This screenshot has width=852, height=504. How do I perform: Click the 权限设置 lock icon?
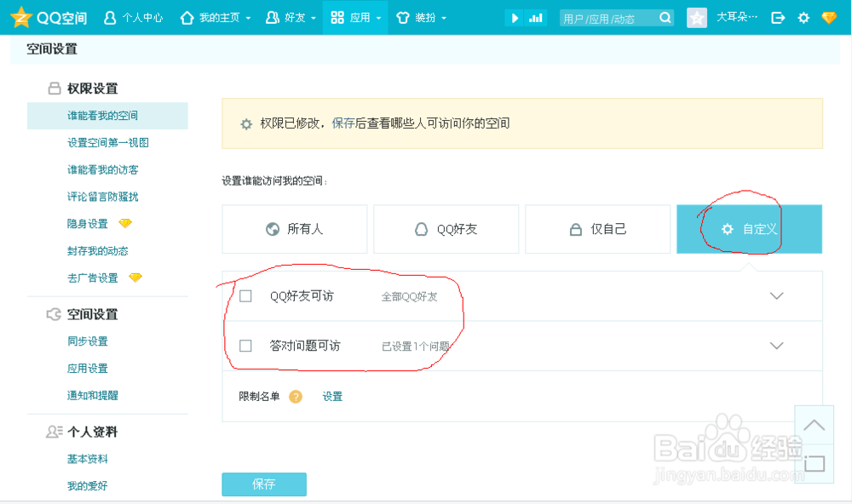55,88
